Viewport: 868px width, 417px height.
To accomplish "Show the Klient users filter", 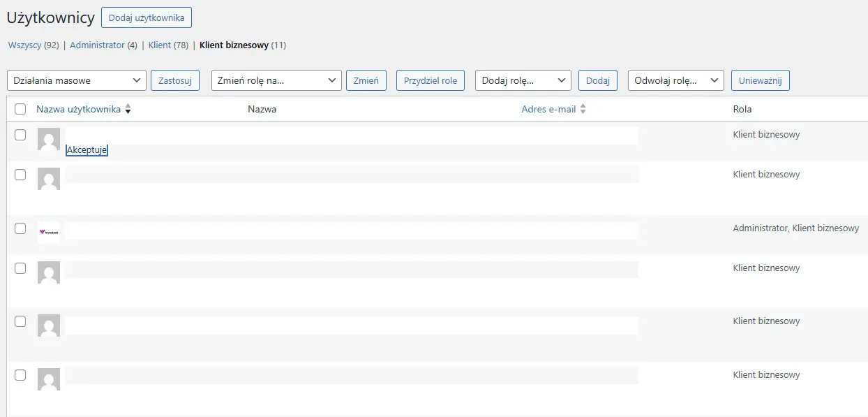I will tap(159, 45).
